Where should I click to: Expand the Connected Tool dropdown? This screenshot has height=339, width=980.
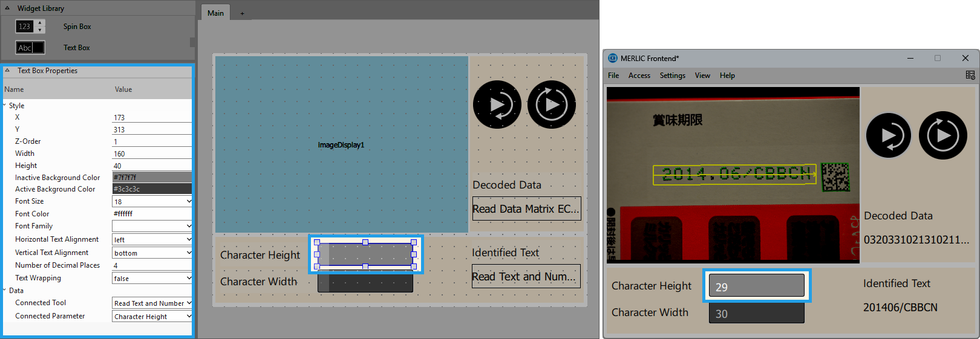pyautogui.click(x=189, y=303)
